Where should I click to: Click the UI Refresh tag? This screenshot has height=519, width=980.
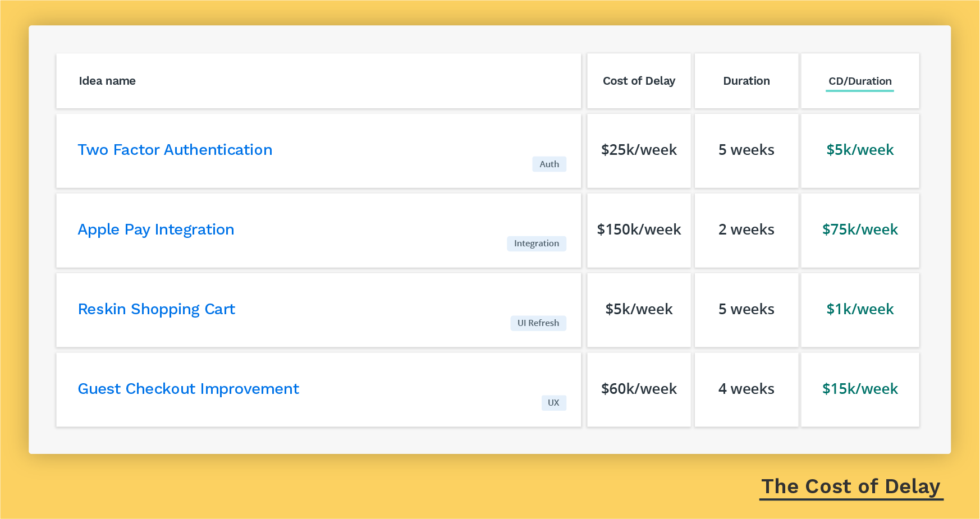pos(538,323)
